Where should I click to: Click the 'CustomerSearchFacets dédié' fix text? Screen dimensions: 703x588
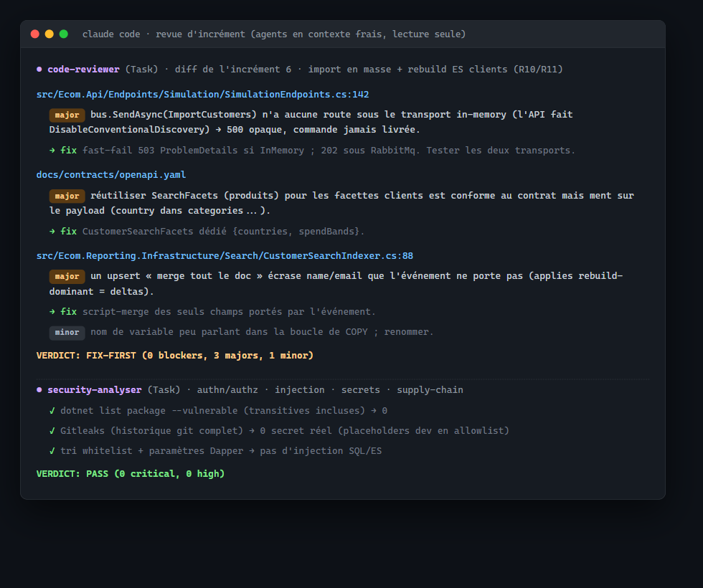[x=154, y=231]
